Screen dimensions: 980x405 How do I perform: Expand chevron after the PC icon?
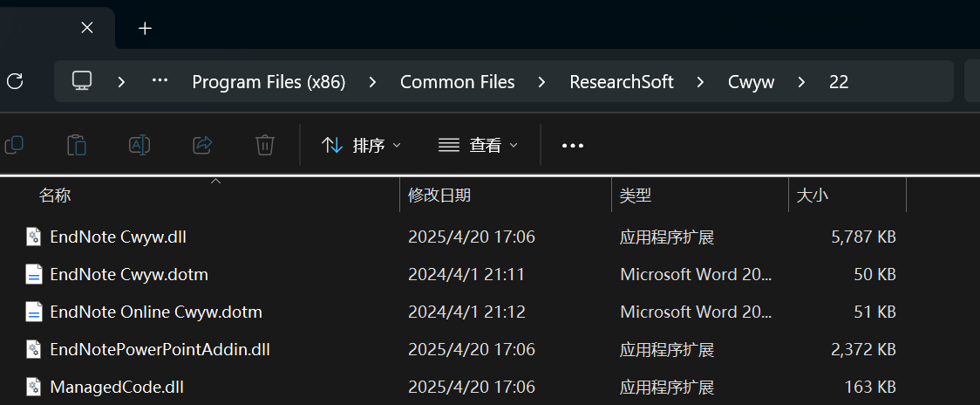tap(121, 81)
